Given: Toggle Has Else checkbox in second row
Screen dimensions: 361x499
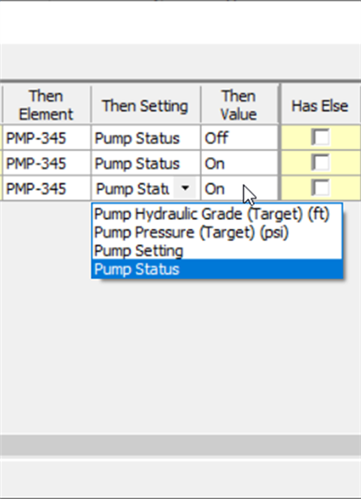Looking at the screenshot, I should pos(320,163).
